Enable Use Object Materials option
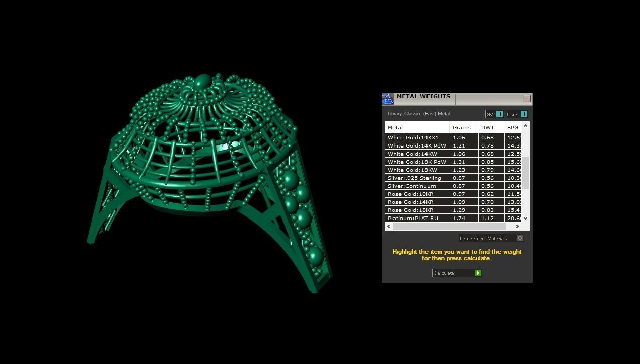 tap(491, 238)
